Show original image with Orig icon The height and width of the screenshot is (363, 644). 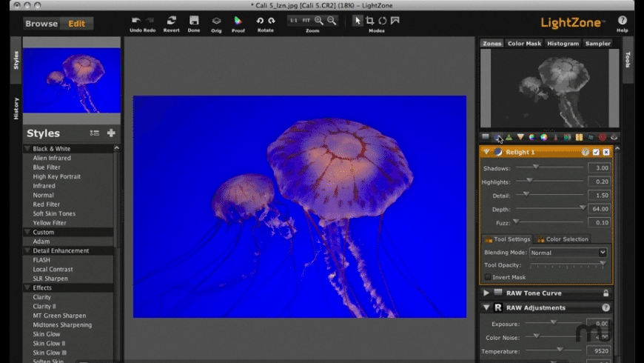pyautogui.click(x=216, y=21)
